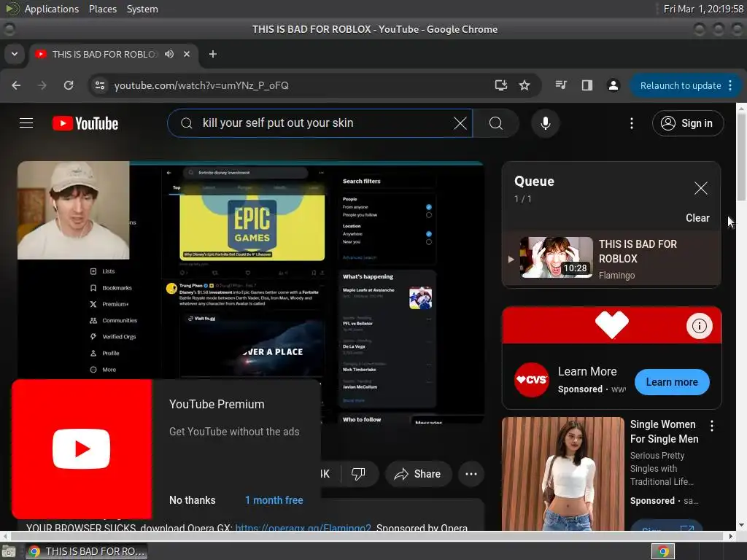Reload the page
The height and width of the screenshot is (560, 747).
(69, 85)
